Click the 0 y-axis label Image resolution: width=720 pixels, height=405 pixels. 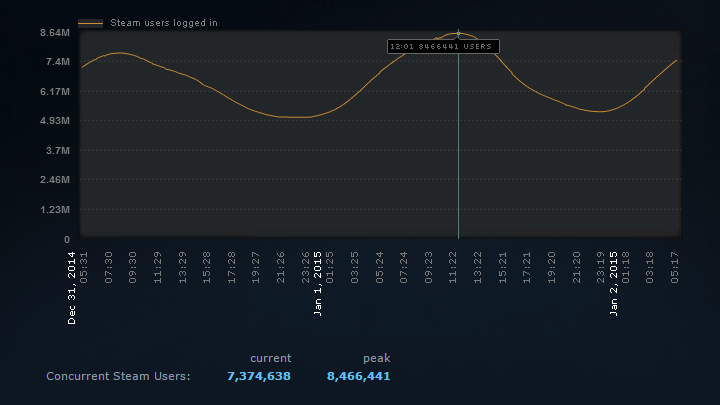pyautogui.click(x=67, y=239)
